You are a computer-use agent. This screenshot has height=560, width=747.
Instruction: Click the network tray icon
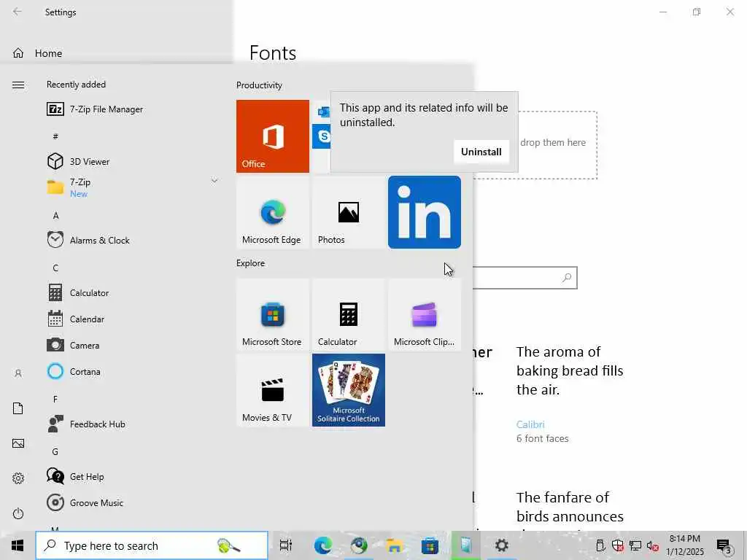[635, 545]
